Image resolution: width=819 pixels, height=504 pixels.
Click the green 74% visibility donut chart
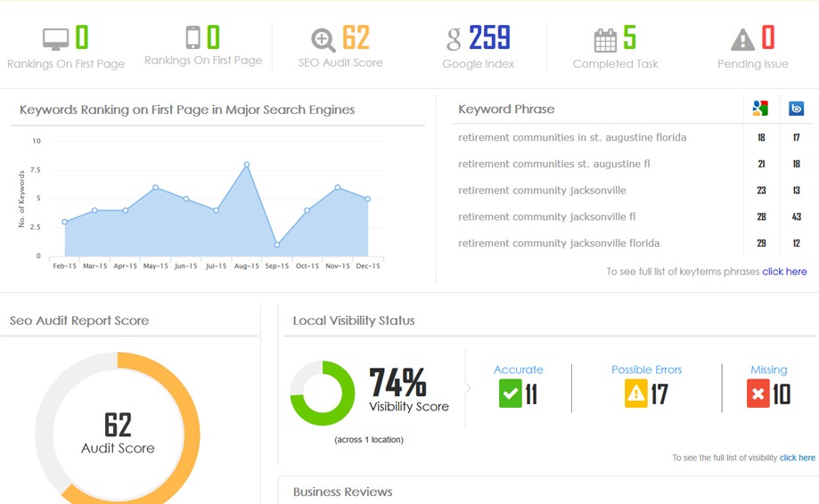coord(323,393)
